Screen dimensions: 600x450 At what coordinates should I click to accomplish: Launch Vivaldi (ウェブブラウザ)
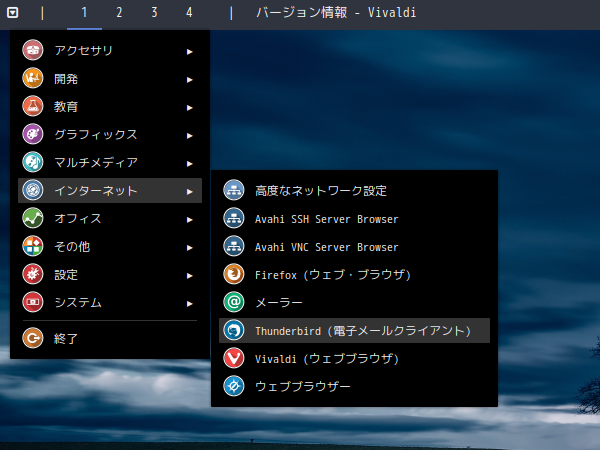tap(354, 359)
